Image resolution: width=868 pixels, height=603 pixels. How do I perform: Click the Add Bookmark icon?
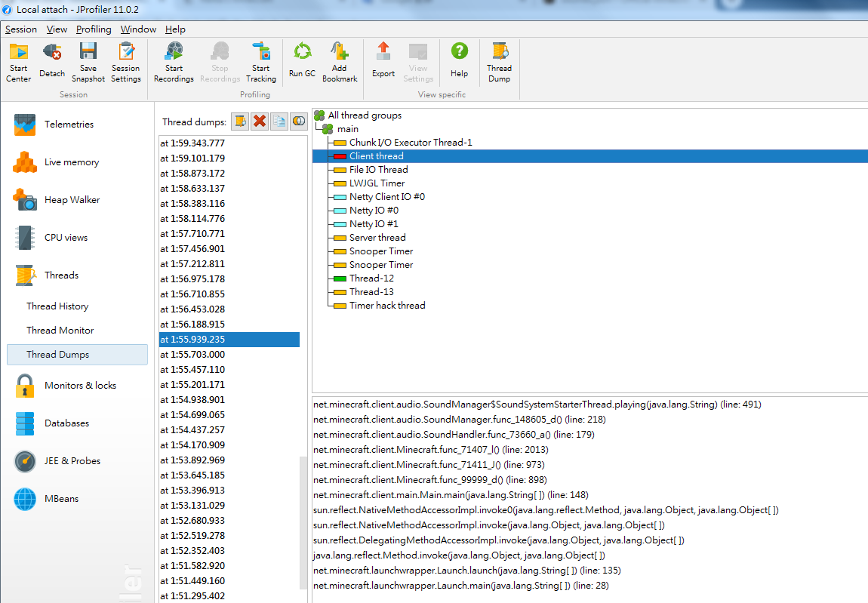pos(340,62)
